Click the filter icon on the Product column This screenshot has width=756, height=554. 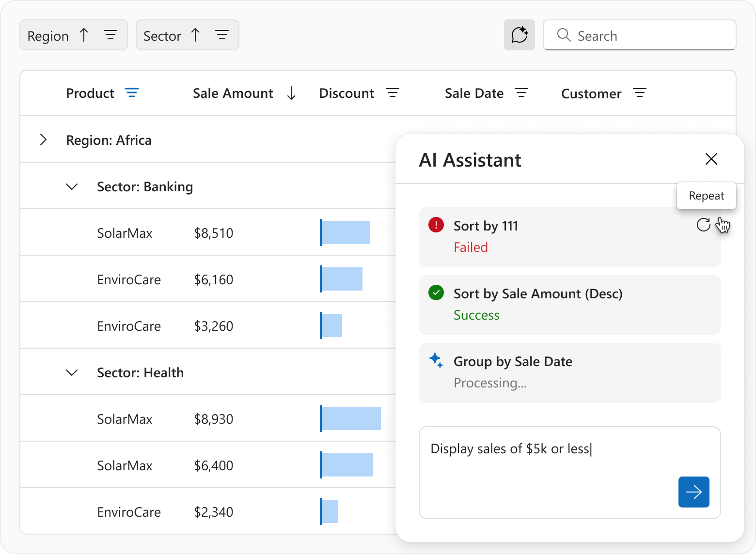pos(132,92)
